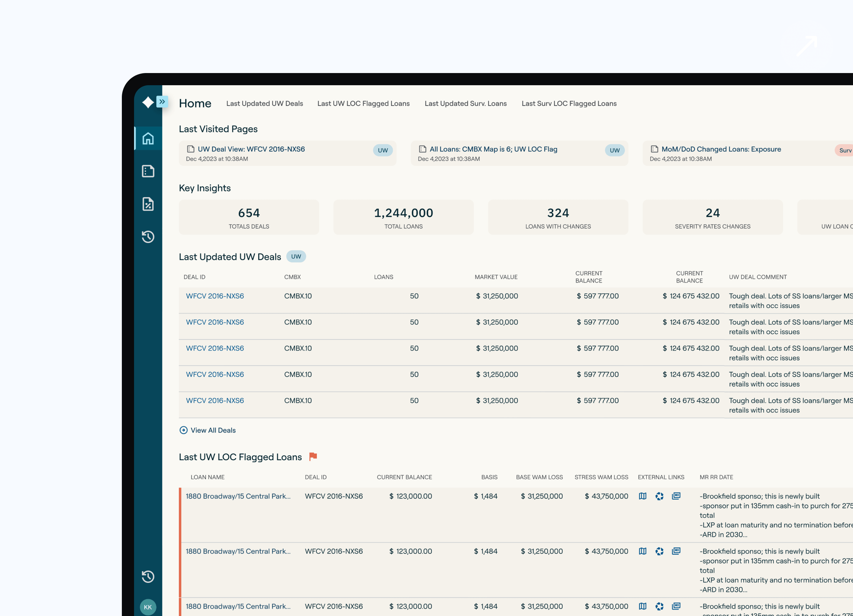Click the orange flag icon beside Flagged Loans
The height and width of the screenshot is (616, 853).
pos(313,457)
